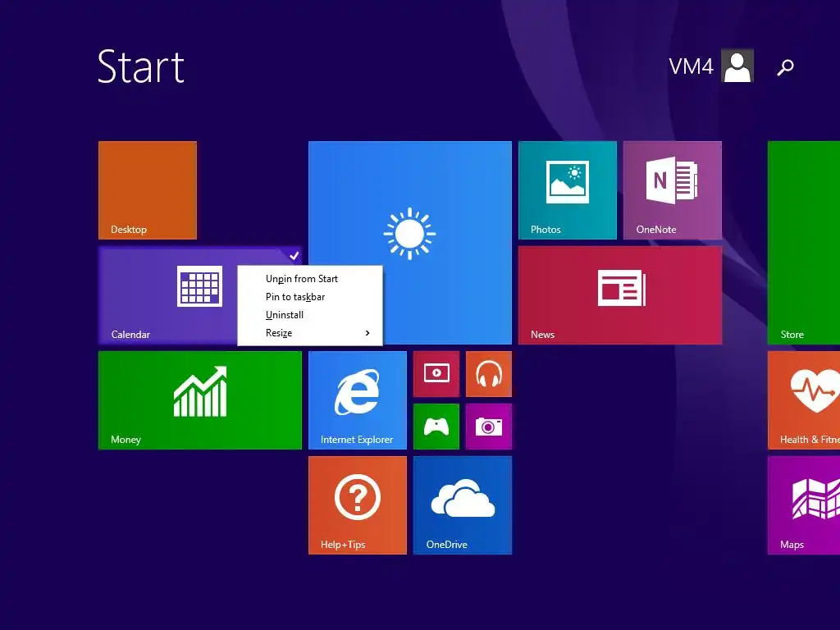Select Uninstall from context menu
Viewport: 840px width, 630px height.
(309, 315)
